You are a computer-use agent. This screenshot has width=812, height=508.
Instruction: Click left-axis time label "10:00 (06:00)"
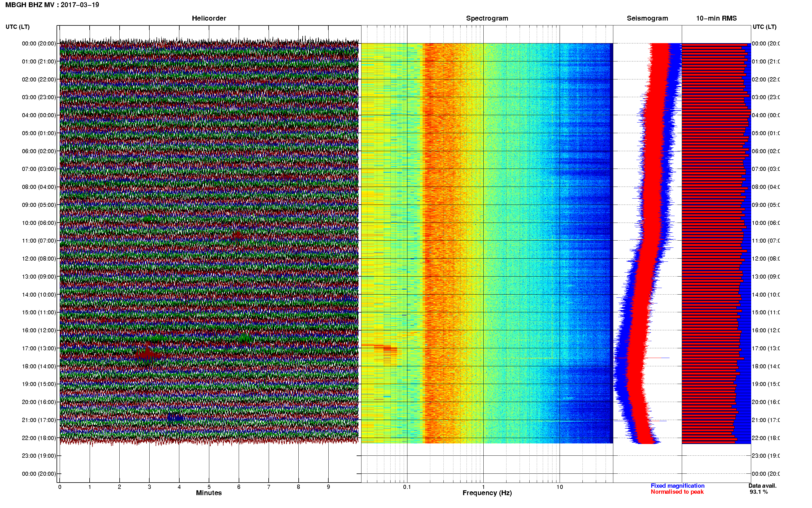(39, 223)
